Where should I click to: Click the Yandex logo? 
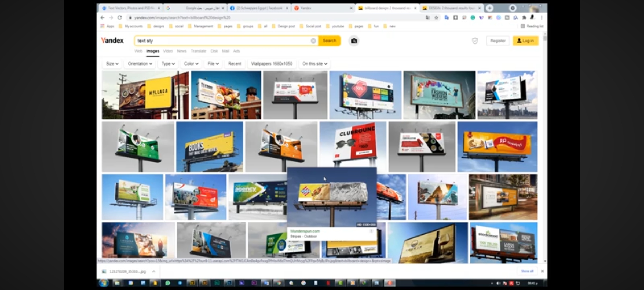click(x=112, y=41)
